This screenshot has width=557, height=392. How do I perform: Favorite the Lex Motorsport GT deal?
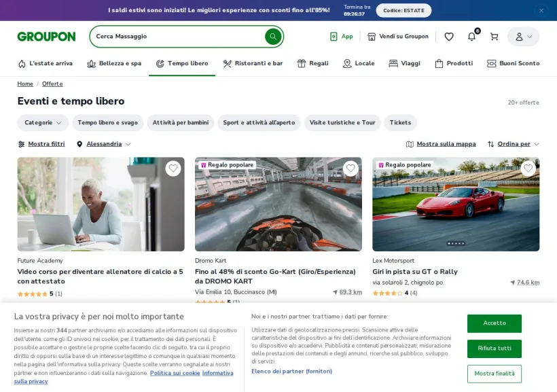[x=528, y=168]
